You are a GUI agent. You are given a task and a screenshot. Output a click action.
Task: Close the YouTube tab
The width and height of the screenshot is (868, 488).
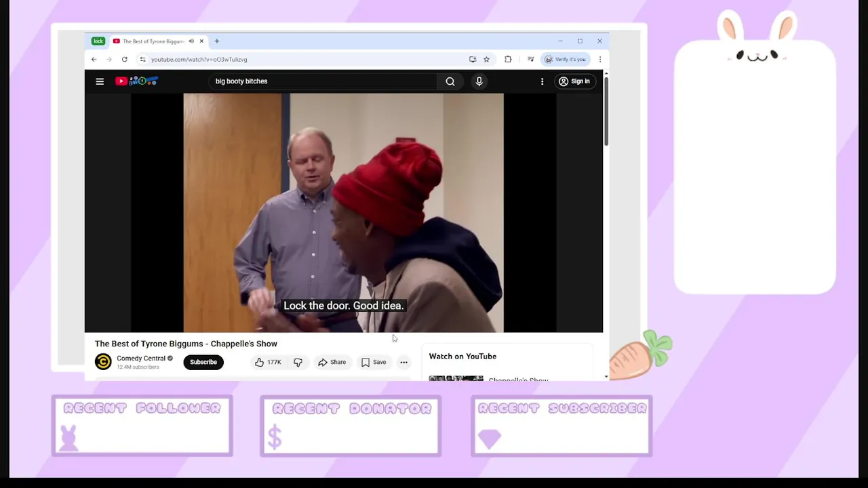click(201, 41)
